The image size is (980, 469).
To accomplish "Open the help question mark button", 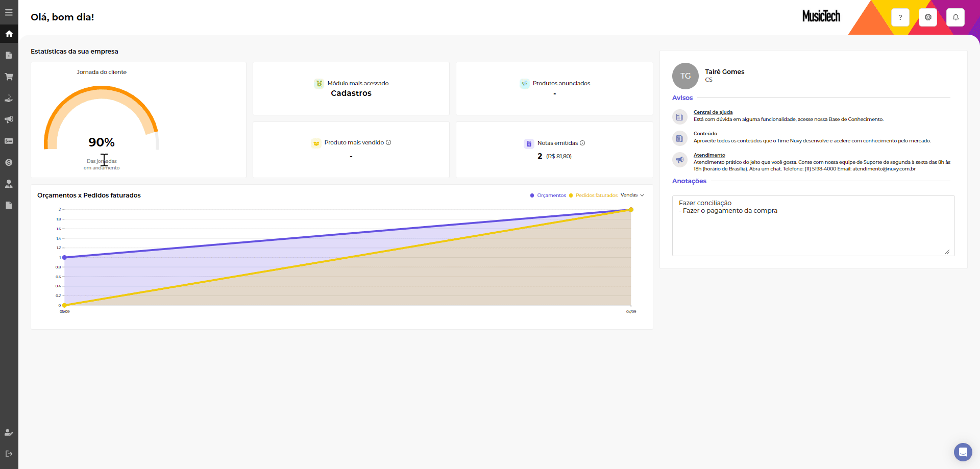I will click(x=900, y=17).
